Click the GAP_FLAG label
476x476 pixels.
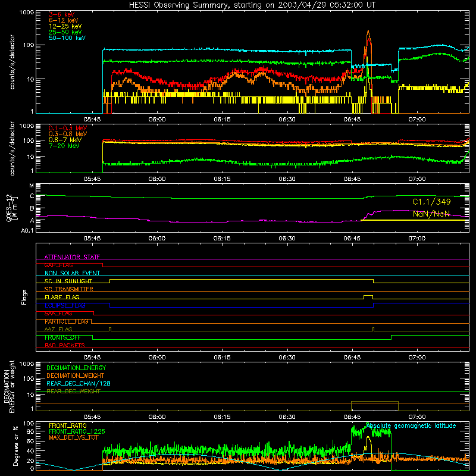pyautogui.click(x=58, y=265)
